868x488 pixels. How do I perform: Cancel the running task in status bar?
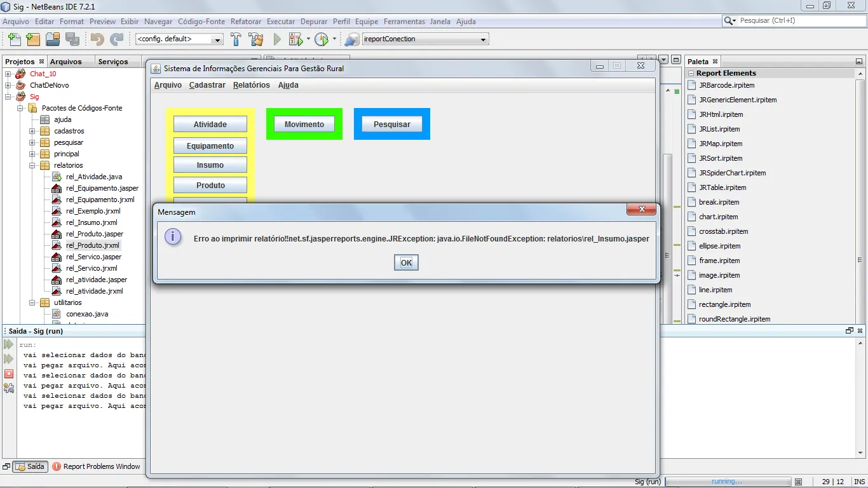[799, 482]
